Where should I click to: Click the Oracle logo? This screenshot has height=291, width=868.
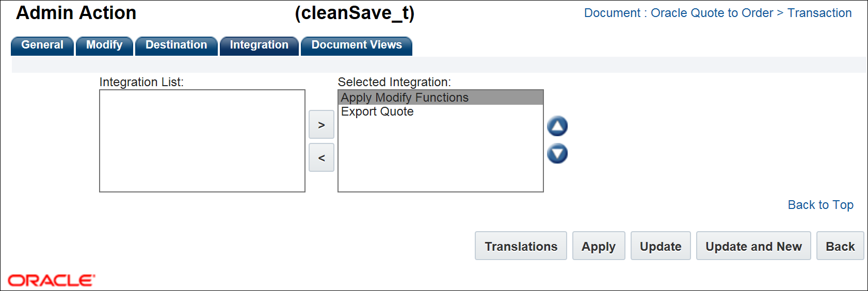click(x=52, y=280)
